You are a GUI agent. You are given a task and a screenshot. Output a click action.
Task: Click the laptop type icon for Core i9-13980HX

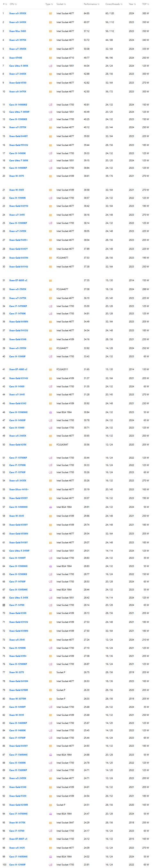tap(51, 412)
